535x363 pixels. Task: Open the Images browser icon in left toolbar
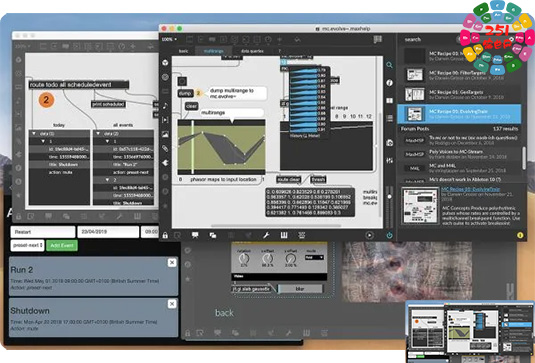(165, 134)
